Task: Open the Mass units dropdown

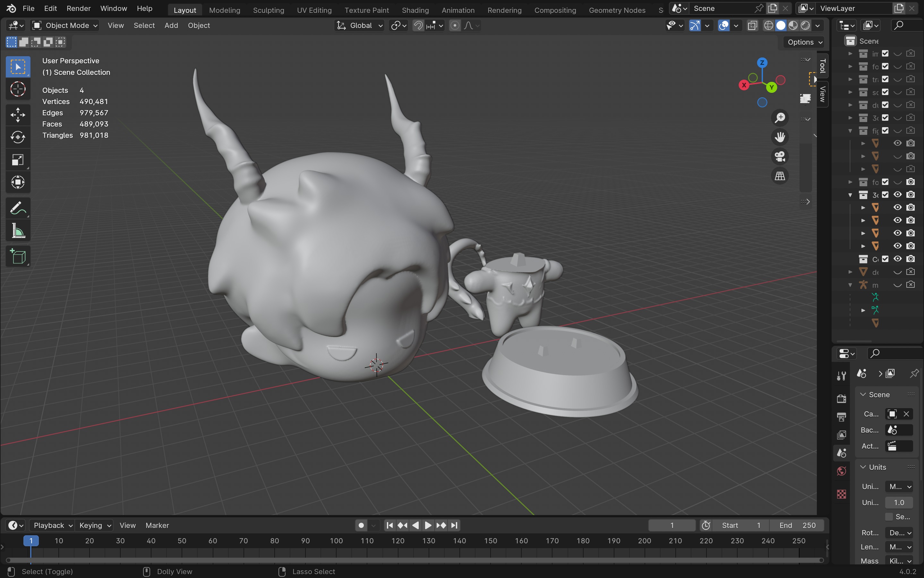Action: click(x=899, y=561)
